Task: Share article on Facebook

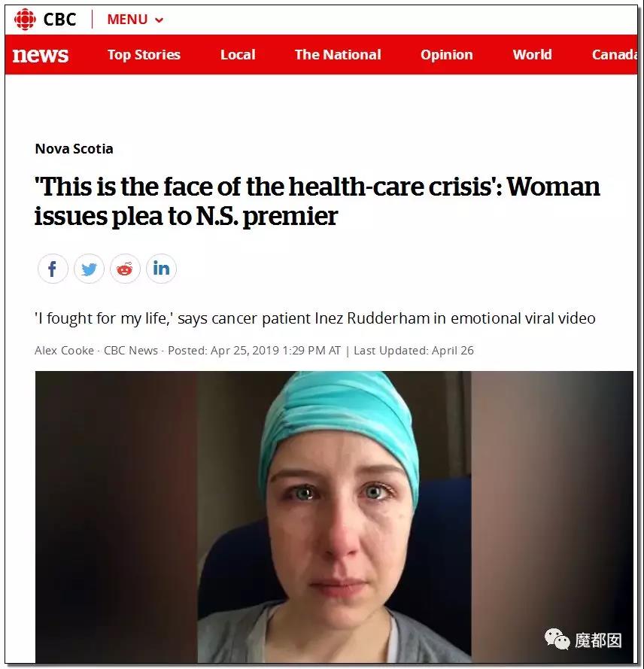Action: [x=53, y=269]
